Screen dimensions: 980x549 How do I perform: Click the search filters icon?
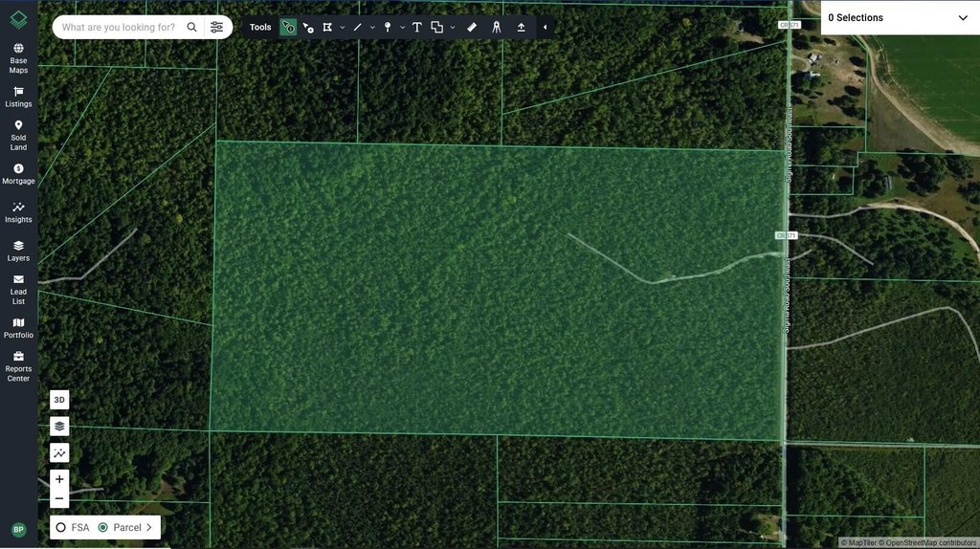click(217, 28)
